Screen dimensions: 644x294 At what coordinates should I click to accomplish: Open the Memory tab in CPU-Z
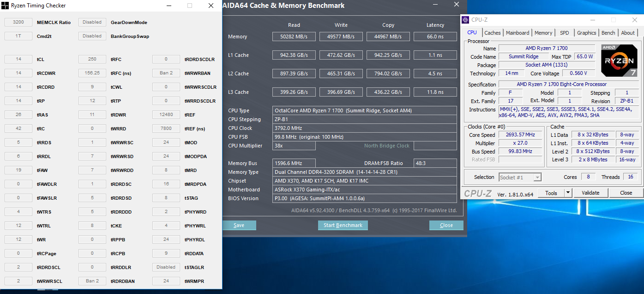[543, 33]
